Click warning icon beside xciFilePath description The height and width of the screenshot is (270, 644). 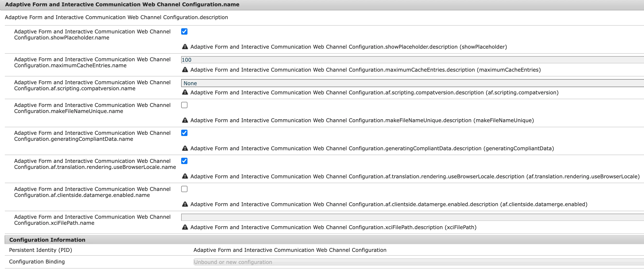pyautogui.click(x=185, y=227)
